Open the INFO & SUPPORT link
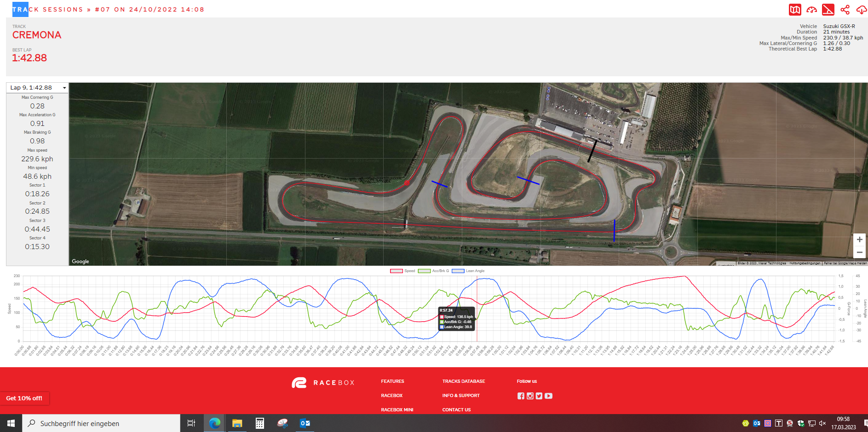868x432 pixels. (x=460, y=396)
